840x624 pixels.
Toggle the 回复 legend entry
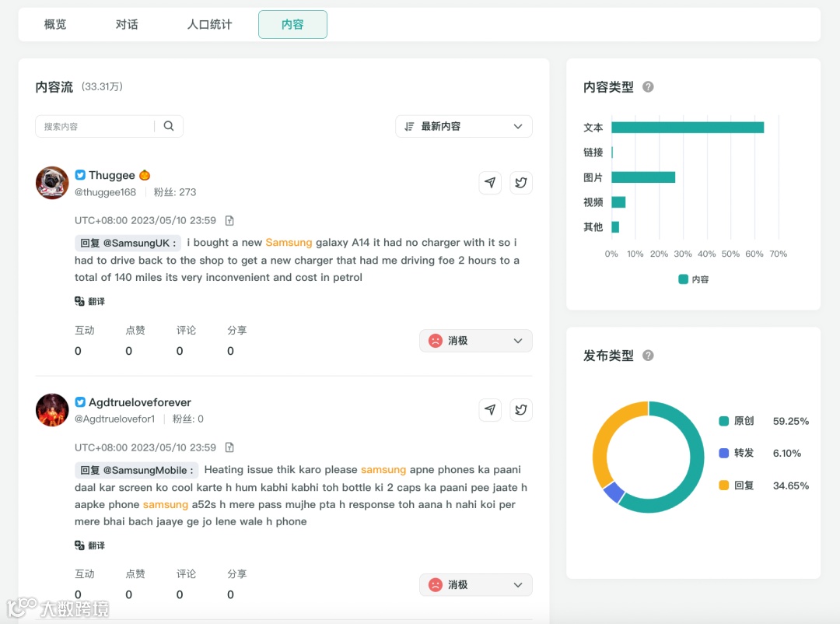point(737,486)
